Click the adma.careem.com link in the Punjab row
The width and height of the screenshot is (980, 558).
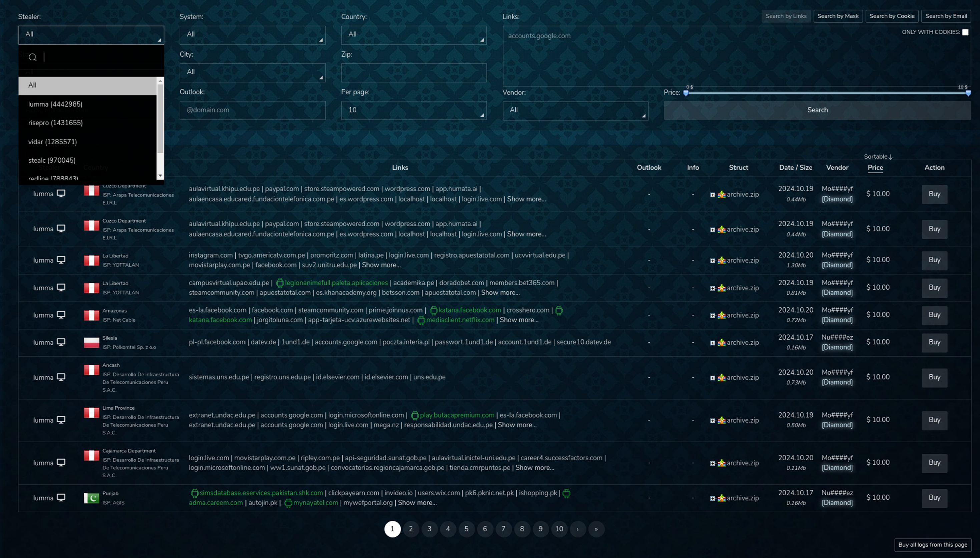pos(216,503)
